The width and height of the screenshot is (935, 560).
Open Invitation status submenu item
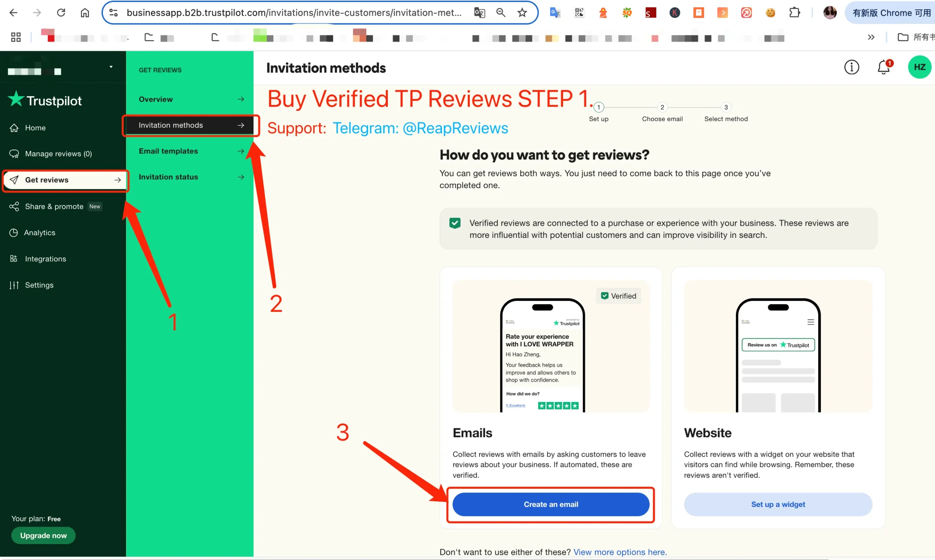pyautogui.click(x=191, y=177)
